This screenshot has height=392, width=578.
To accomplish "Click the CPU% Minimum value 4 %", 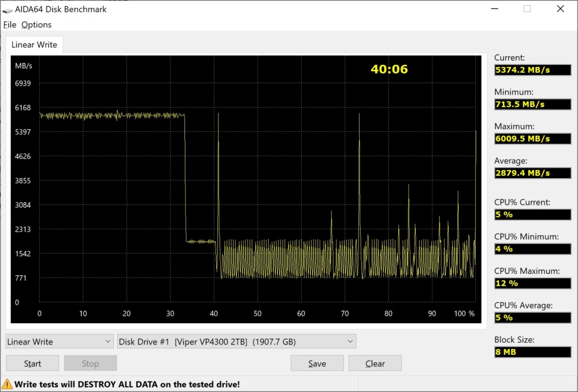I will point(533,249).
